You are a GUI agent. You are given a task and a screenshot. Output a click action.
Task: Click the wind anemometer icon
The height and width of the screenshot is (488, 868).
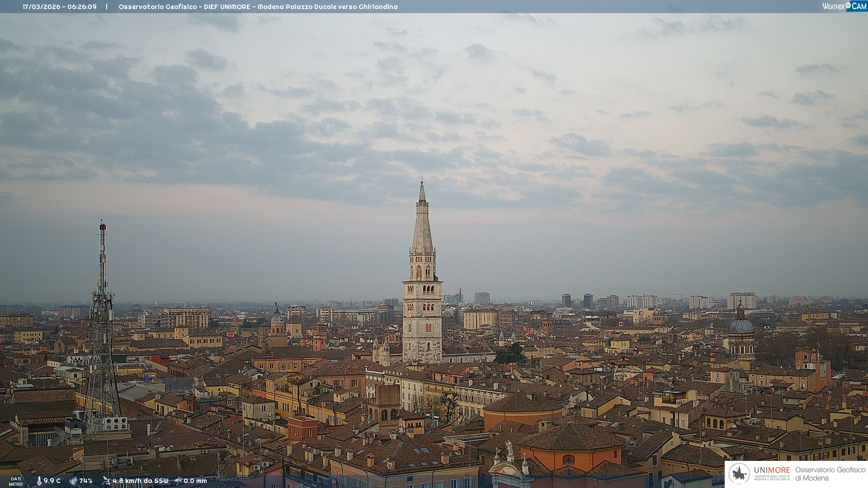106,481
